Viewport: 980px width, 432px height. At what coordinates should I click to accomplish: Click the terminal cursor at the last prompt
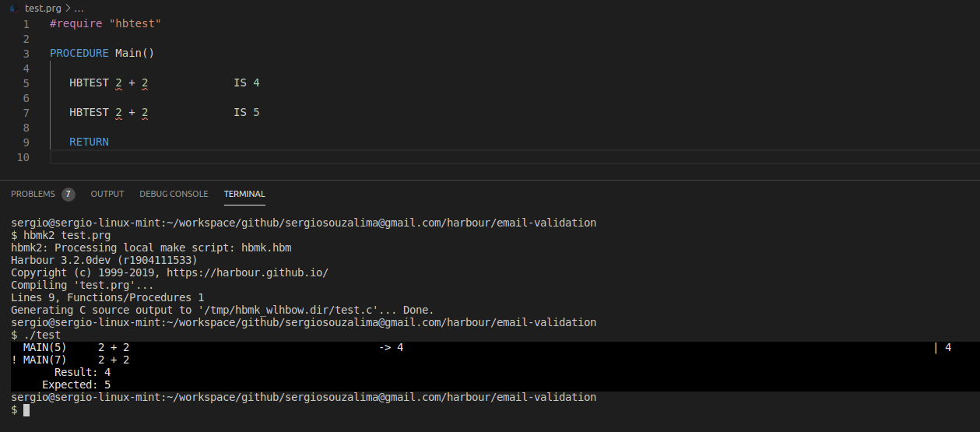26,409
